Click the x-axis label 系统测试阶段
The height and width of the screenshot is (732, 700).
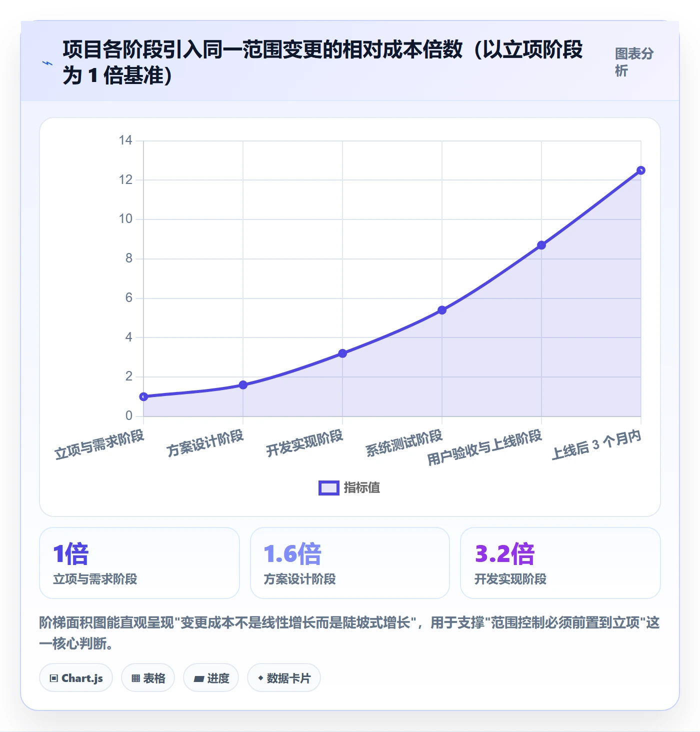pyautogui.click(x=404, y=443)
